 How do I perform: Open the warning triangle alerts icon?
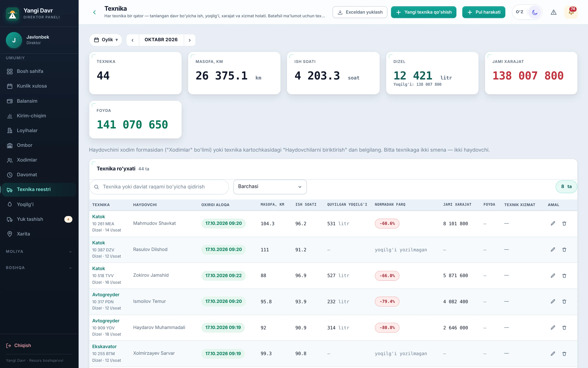coord(553,12)
